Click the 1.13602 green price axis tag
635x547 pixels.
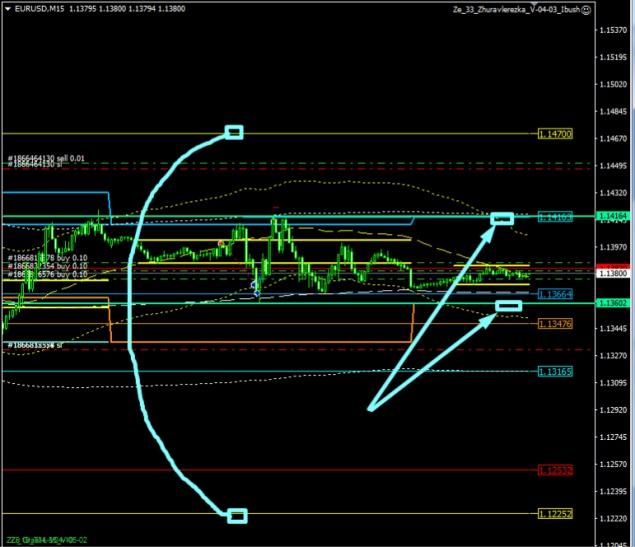pos(612,303)
